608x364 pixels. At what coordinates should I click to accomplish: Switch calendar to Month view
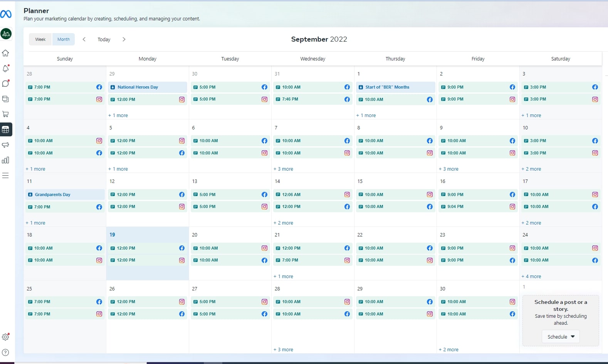click(64, 39)
